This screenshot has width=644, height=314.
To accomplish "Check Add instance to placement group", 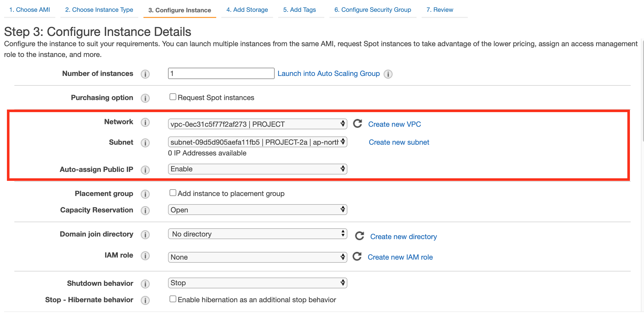I will pos(173,193).
